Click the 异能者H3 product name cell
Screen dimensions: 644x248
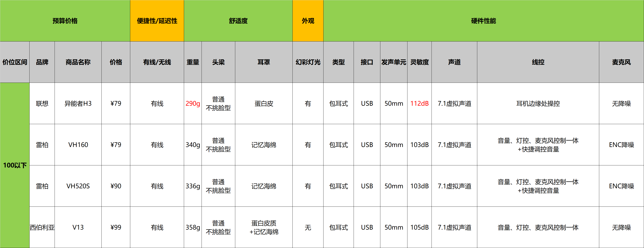(x=78, y=103)
